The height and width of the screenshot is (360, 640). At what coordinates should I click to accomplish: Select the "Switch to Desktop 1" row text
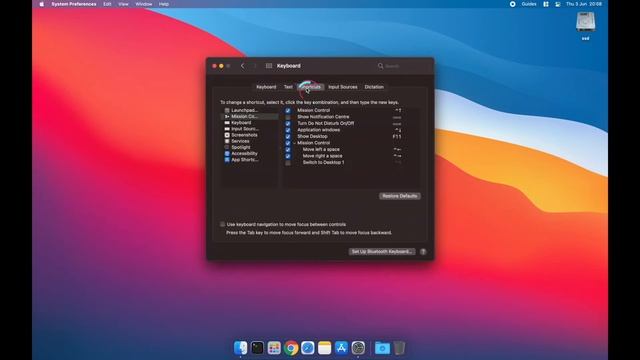[323, 162]
